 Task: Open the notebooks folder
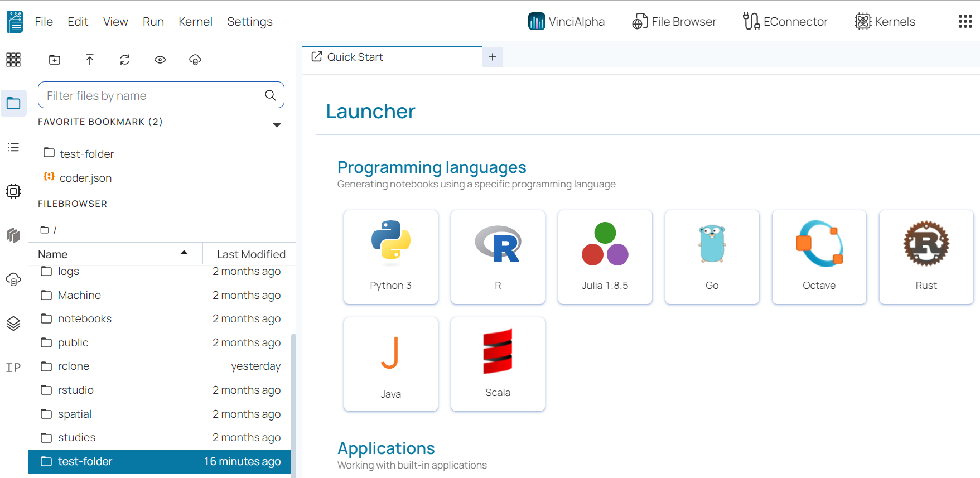tap(160, 319)
